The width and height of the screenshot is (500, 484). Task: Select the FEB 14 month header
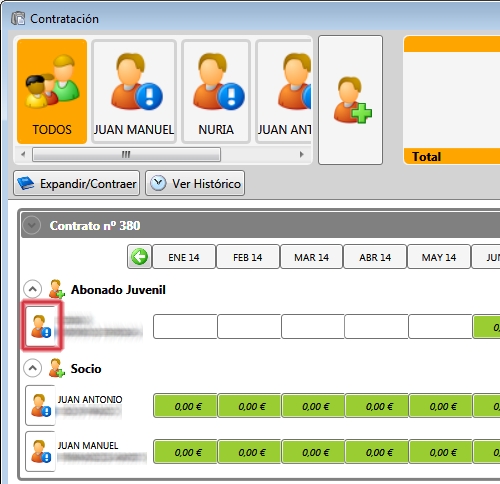(x=248, y=257)
